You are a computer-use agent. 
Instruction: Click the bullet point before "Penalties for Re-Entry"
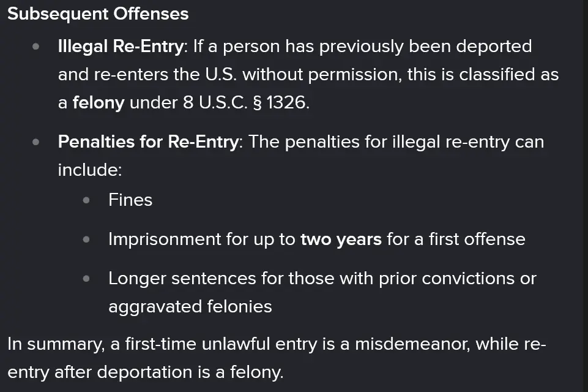[37, 142]
